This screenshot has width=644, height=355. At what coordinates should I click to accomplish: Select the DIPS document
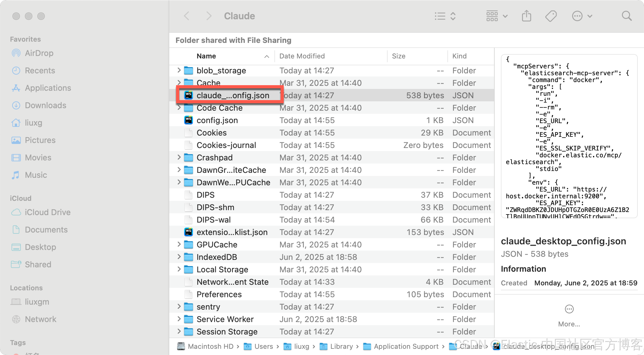(332, 195)
